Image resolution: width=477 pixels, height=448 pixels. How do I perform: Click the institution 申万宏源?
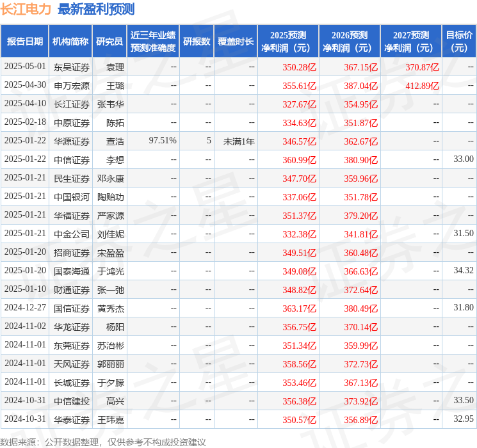(72, 86)
